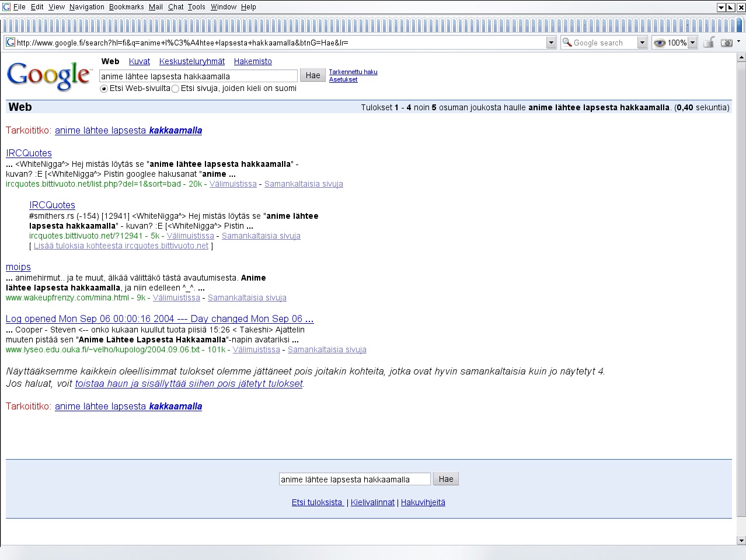746x560 pixels.
Task: Click the green URL 'www.wakeupfrenzy.com/mina.html'
Action: tap(67, 297)
